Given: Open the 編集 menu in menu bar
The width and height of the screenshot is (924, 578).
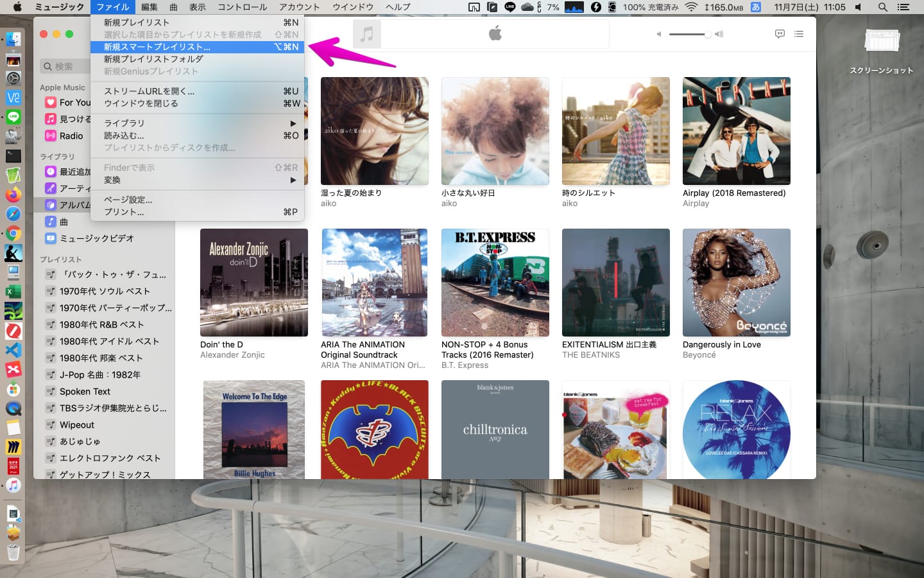Looking at the screenshot, I should pyautogui.click(x=149, y=7).
